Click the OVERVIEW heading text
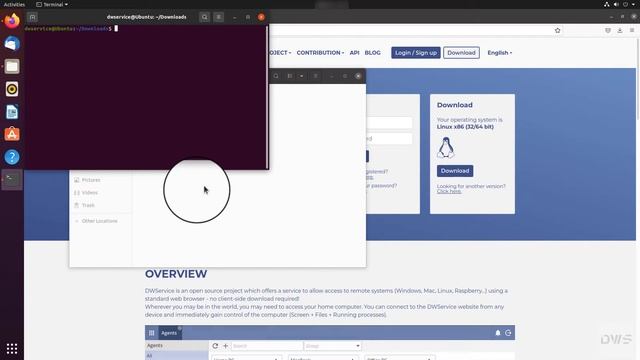 [176, 273]
